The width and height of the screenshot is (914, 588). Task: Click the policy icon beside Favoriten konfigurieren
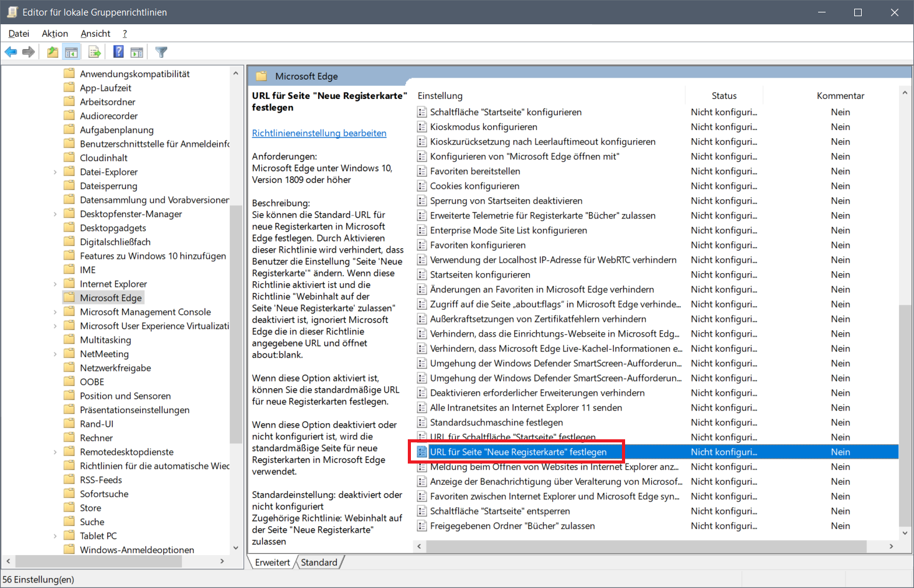coord(422,245)
